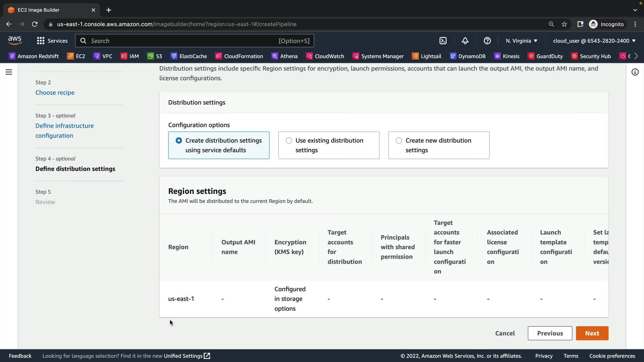Open the CloudFormation shortcut in favorites bar
Screen dimensions: 644x362
point(239,56)
